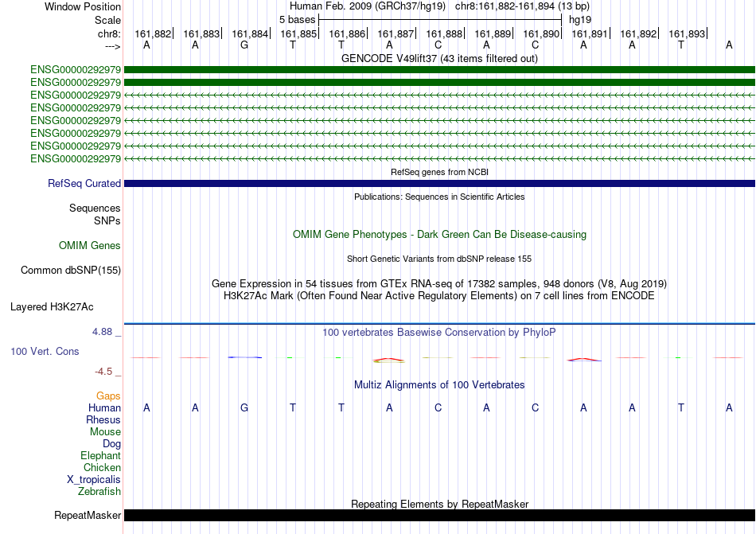
Task: Open the 100 Vert. Cons track label
Action: [45, 351]
